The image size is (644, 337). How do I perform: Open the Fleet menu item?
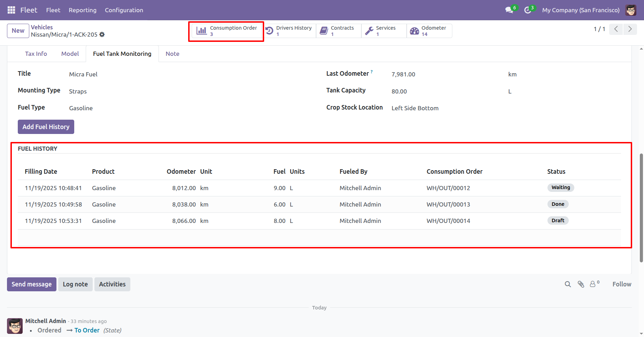(x=53, y=10)
